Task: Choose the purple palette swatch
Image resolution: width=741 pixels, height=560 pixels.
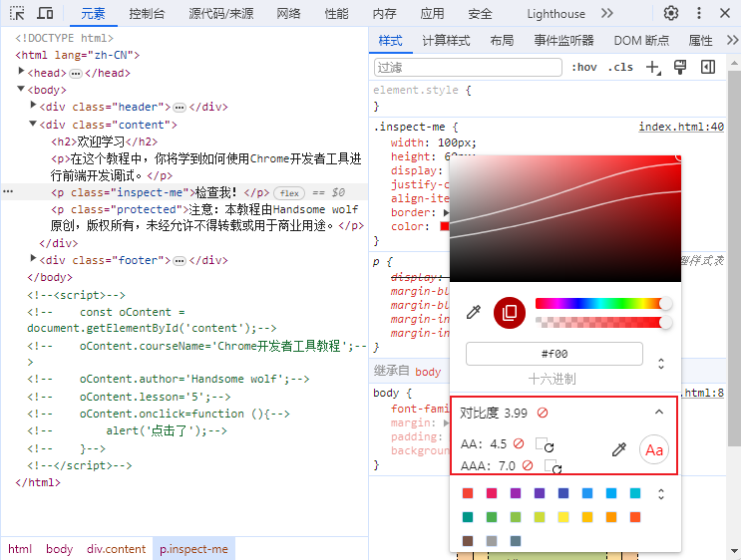Action: pyautogui.click(x=516, y=493)
